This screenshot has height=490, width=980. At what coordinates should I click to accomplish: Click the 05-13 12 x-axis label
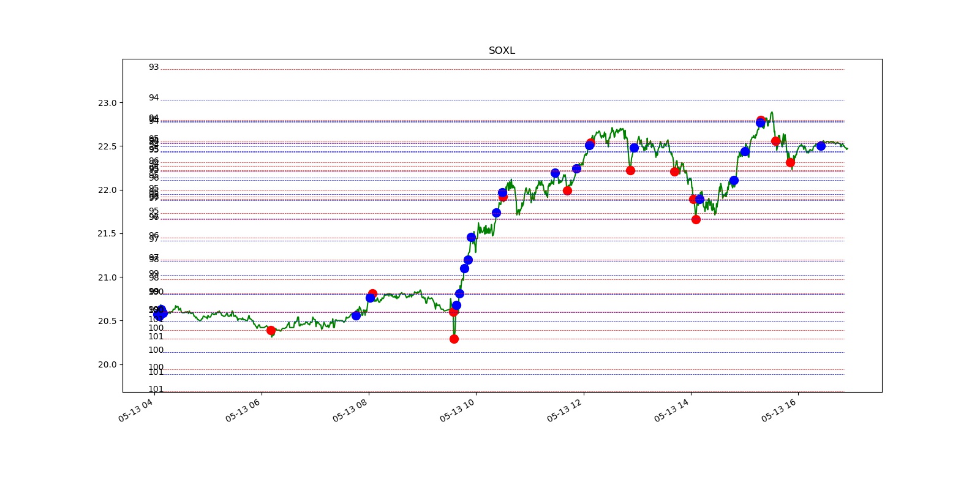564,410
